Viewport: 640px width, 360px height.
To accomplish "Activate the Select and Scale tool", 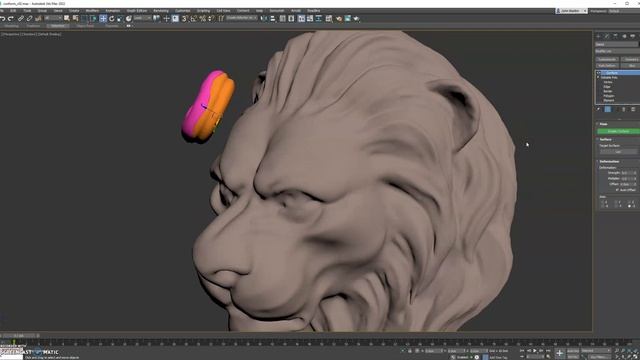I will point(120,18).
